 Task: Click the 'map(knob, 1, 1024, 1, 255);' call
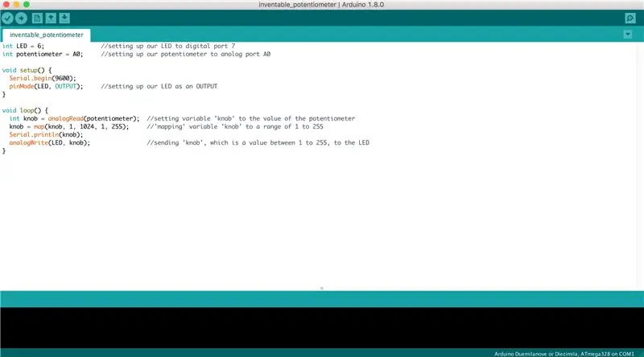(81, 126)
